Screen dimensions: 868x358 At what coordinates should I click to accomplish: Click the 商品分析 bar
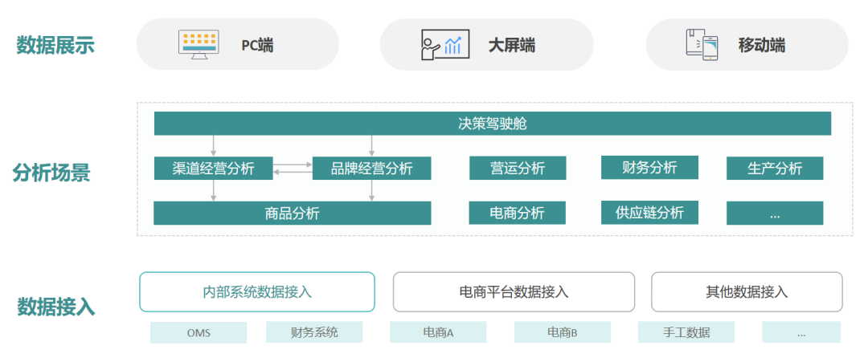pos(293,214)
